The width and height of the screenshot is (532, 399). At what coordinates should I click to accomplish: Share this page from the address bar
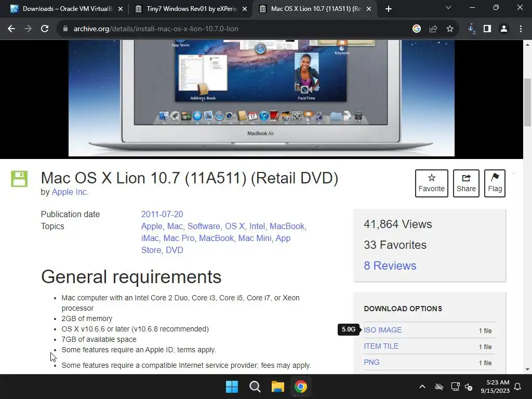coord(433,29)
